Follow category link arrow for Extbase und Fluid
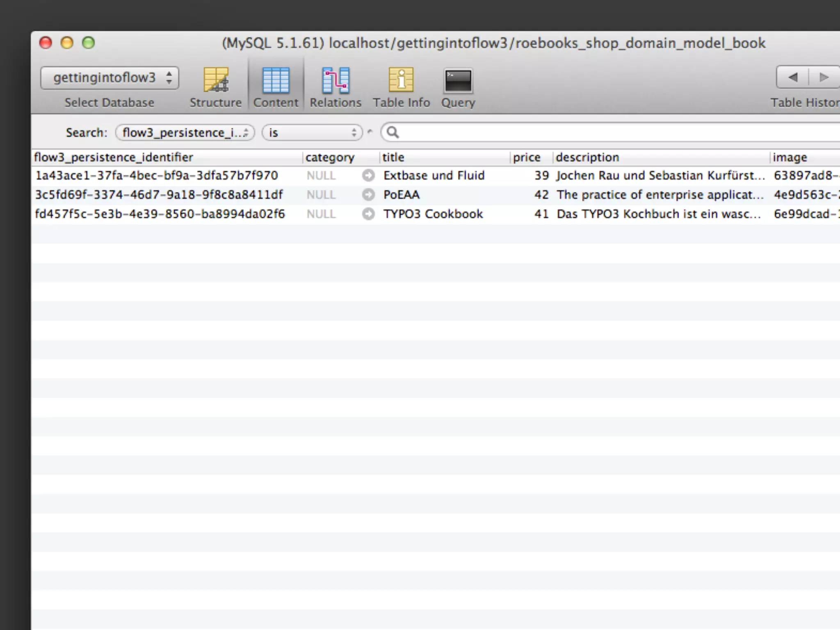The image size is (840, 630). pyautogui.click(x=368, y=176)
